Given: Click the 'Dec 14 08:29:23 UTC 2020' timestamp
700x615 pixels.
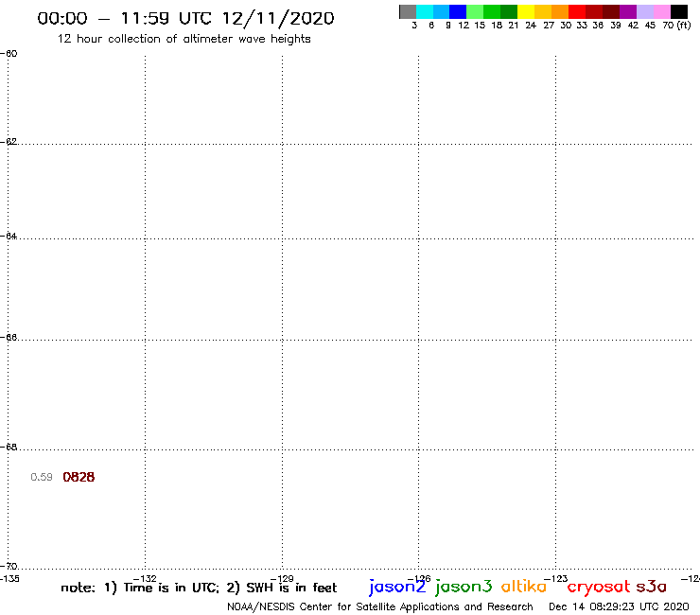Looking at the screenshot, I should click(619, 607).
